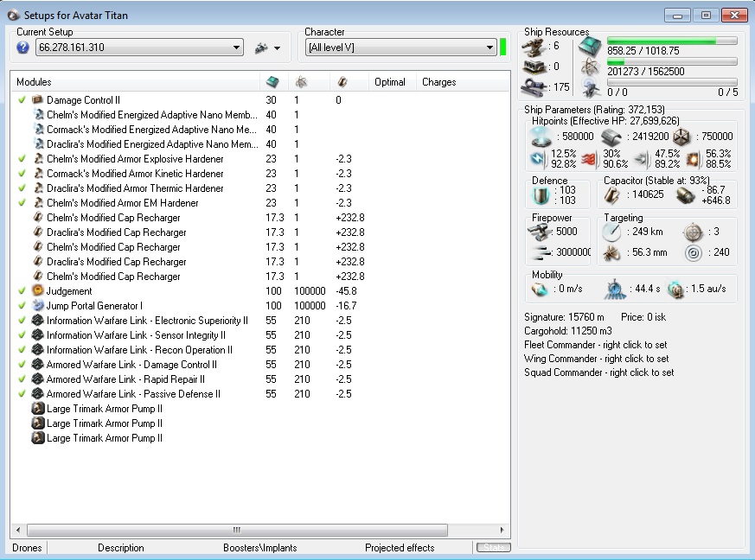Click the EM resistance icon
This screenshot has width=755, height=560.
click(538, 158)
